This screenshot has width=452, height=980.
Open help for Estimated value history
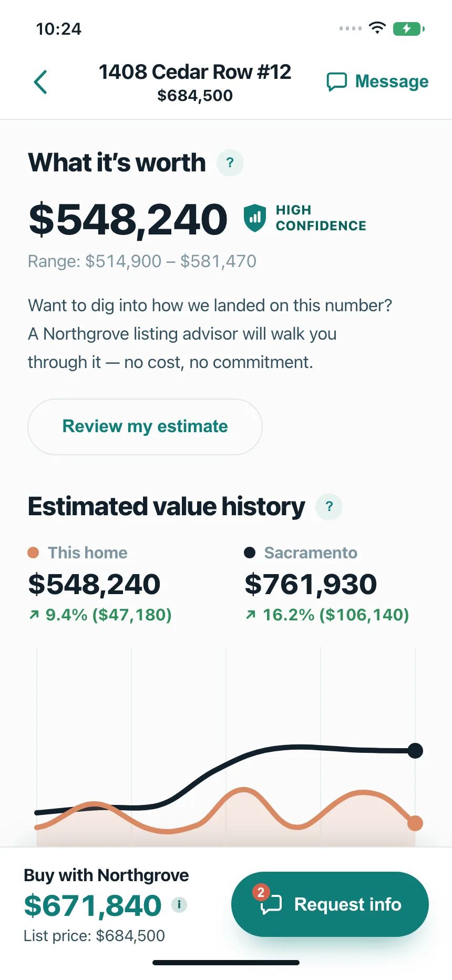[329, 507]
